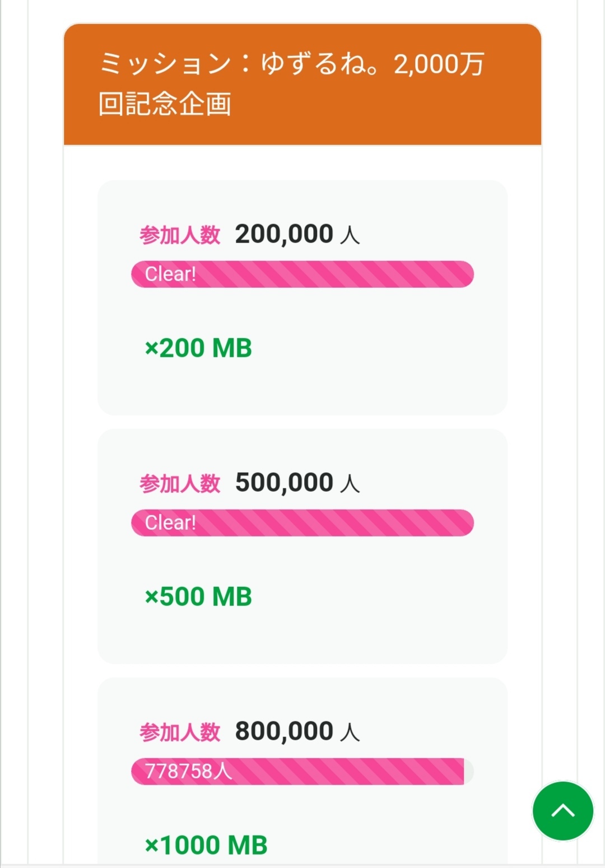Tap the 回記念企画 line in the header
This screenshot has width=605, height=868.
coord(165,104)
